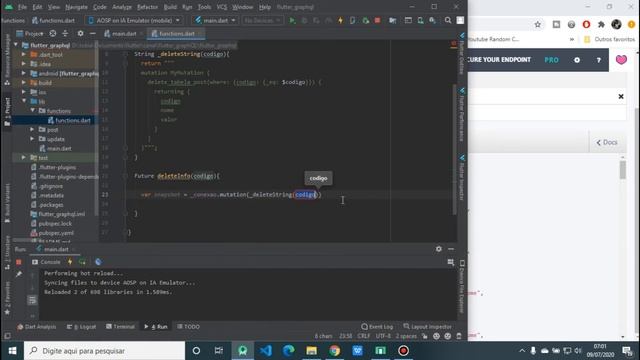
Task: Open Layout Inspector tool window
Action: click(428, 327)
